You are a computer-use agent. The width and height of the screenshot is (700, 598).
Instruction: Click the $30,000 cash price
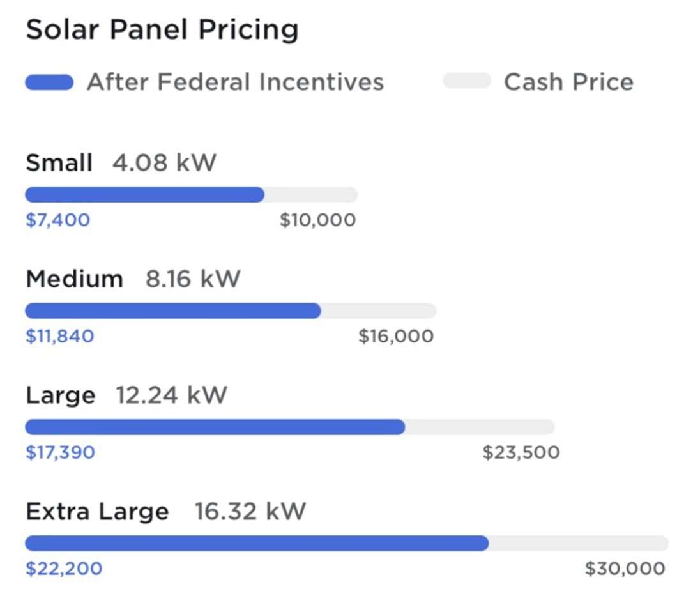pyautogui.click(x=625, y=569)
